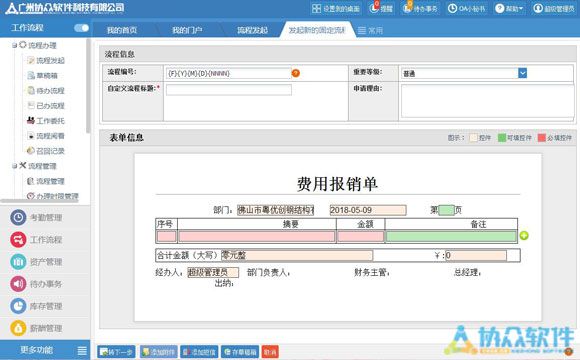Image resolution: width=580 pixels, height=360 pixels.
Task: Click the 添加附件 button
Action: point(159,352)
